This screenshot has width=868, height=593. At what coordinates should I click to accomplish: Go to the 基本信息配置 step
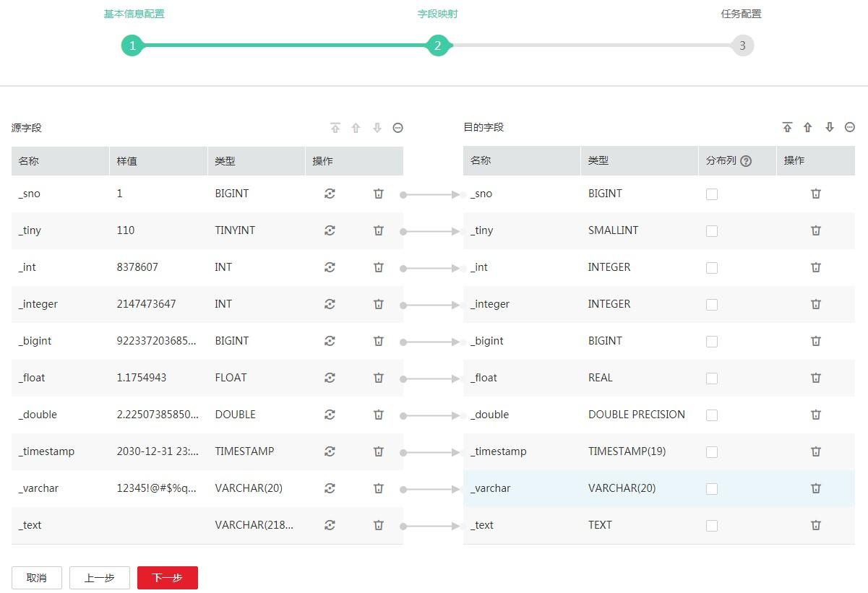point(134,13)
